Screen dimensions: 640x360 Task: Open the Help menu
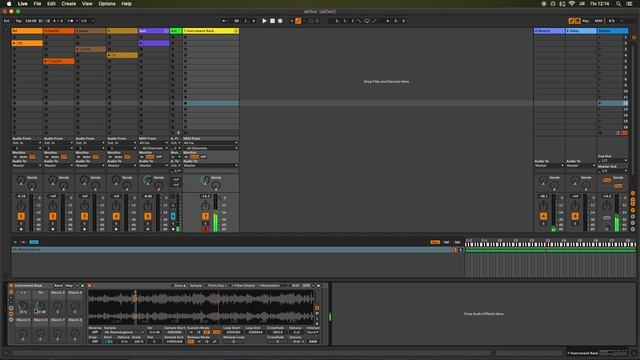(127, 4)
